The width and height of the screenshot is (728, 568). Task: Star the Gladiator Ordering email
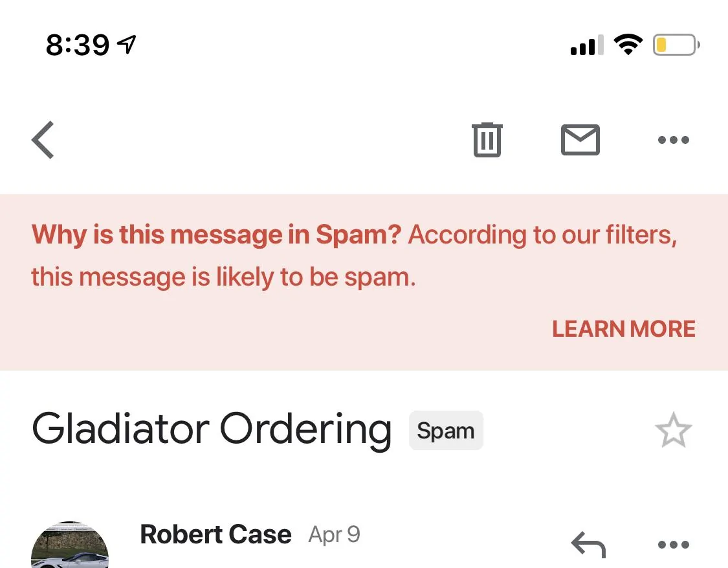[x=673, y=430]
